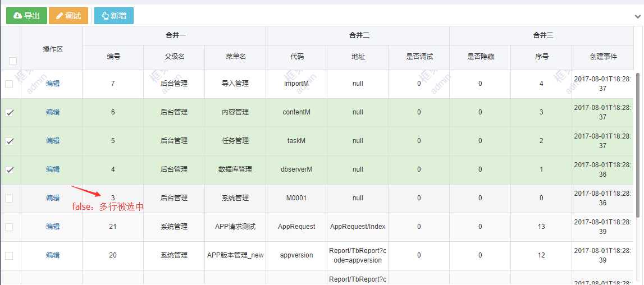Click the 地址 column header
This screenshot has height=285, width=644.
pos(358,57)
